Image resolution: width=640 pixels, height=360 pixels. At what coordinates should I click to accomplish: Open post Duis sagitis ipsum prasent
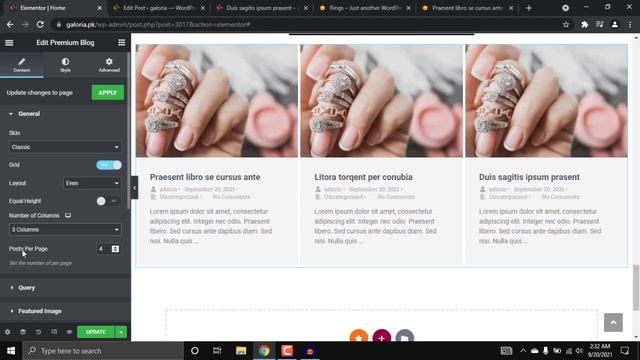[529, 177]
